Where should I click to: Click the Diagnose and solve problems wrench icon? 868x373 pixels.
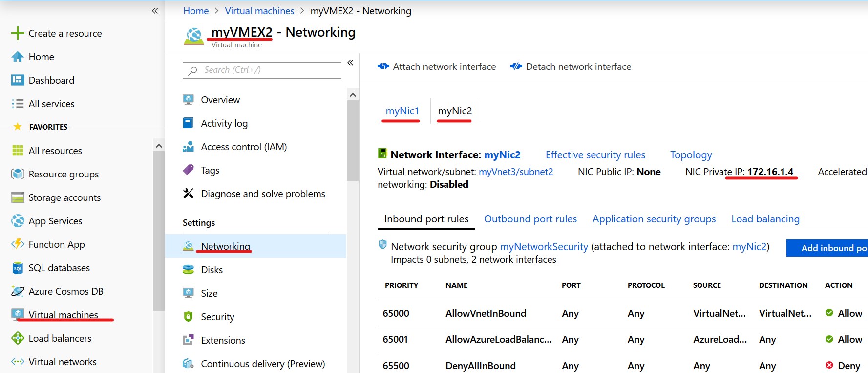188,194
